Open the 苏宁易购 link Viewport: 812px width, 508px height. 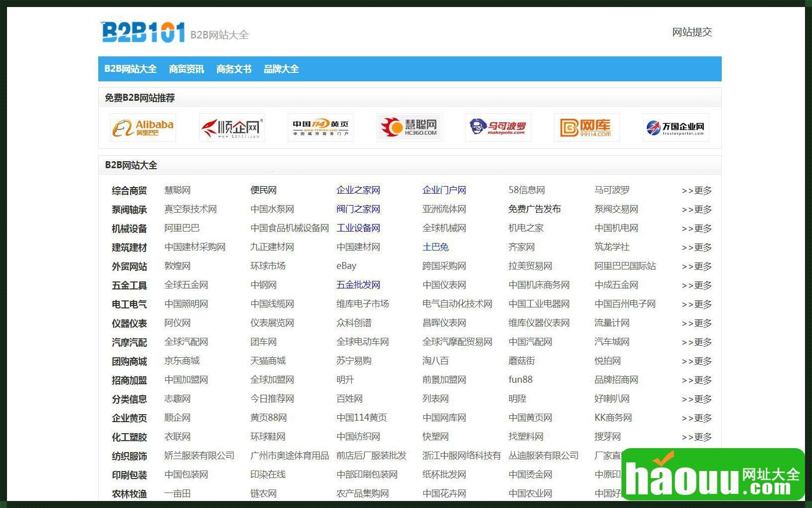tap(354, 361)
